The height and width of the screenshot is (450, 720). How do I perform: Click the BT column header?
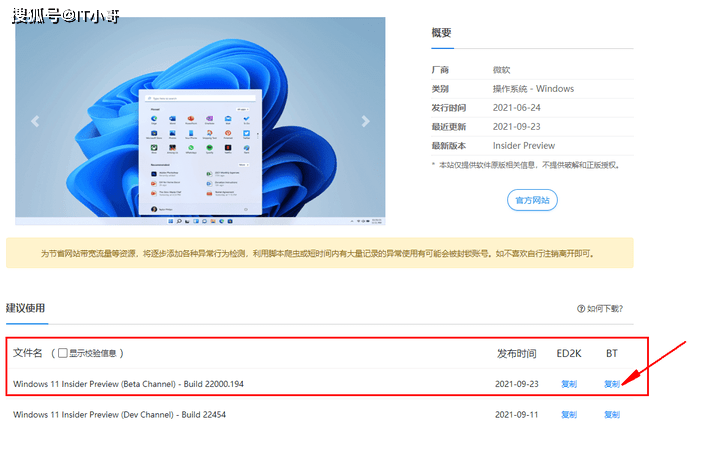click(x=612, y=354)
